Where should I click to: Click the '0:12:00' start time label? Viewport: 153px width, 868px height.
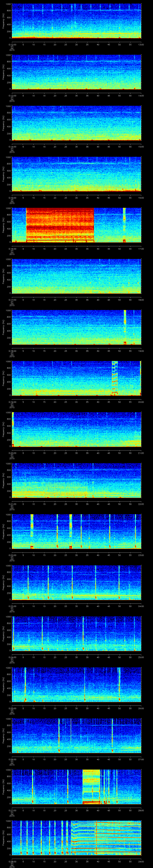coord(12,44)
